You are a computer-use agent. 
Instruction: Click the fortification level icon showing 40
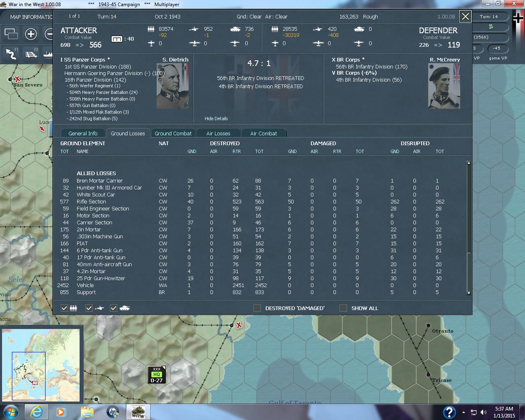pyautogui.click(x=117, y=39)
